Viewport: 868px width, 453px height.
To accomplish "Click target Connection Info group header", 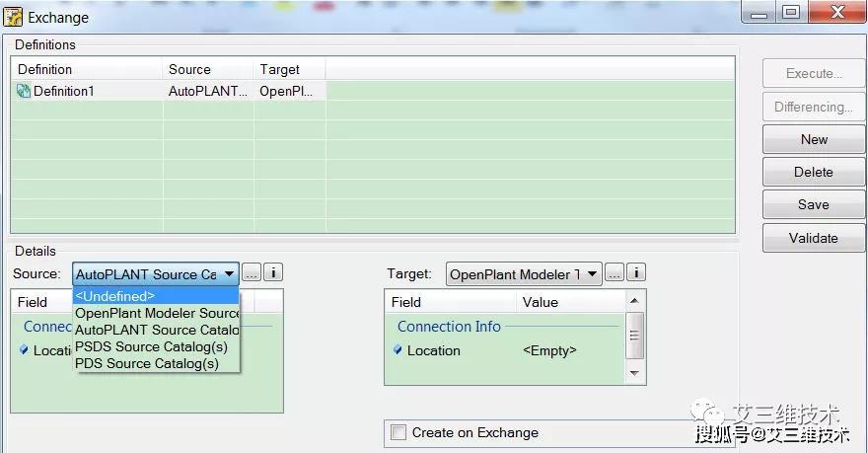I will pyautogui.click(x=449, y=327).
